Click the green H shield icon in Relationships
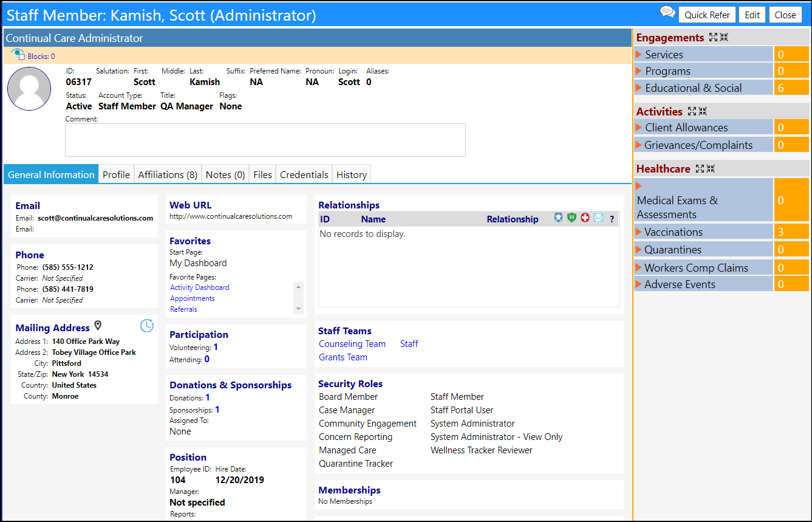The height and width of the screenshot is (522, 812). click(x=571, y=218)
